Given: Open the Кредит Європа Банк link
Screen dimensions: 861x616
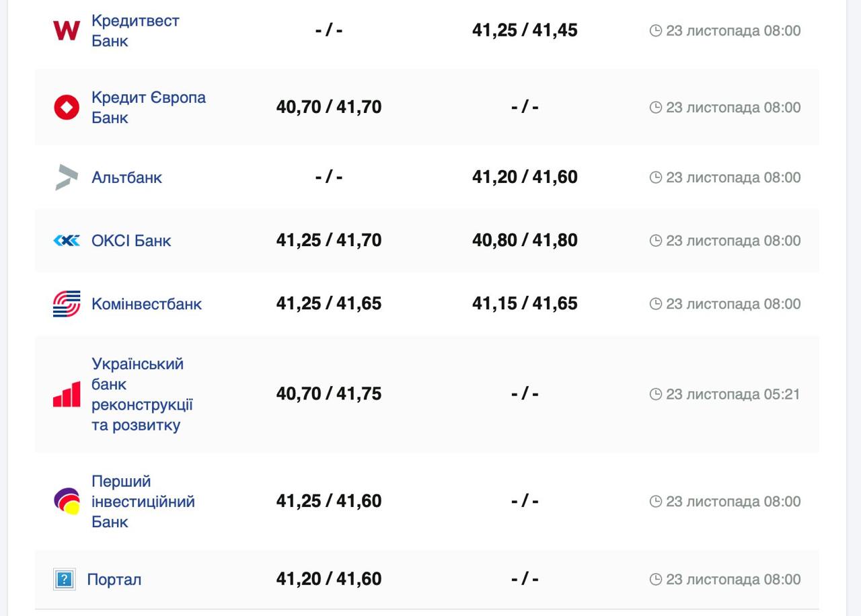Looking at the screenshot, I should [148, 108].
